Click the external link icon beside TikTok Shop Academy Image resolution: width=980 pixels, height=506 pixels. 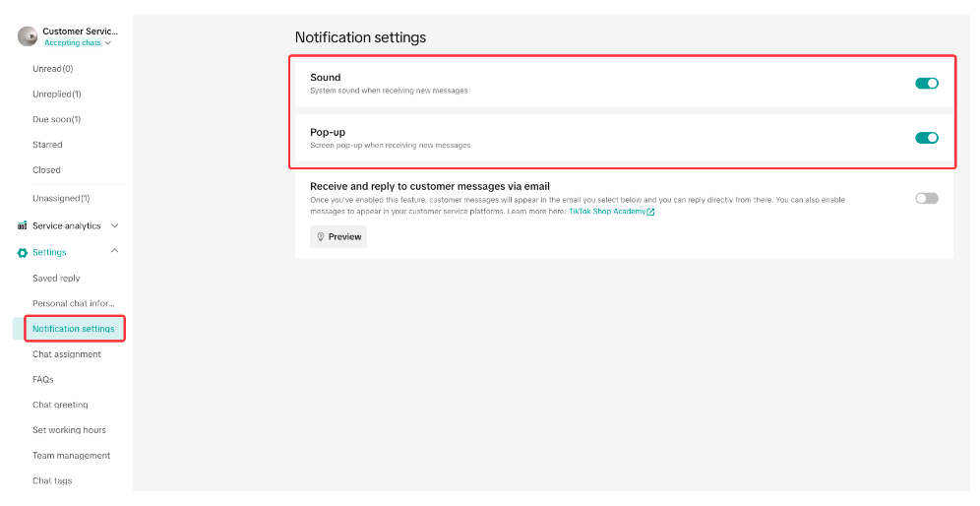click(x=650, y=212)
